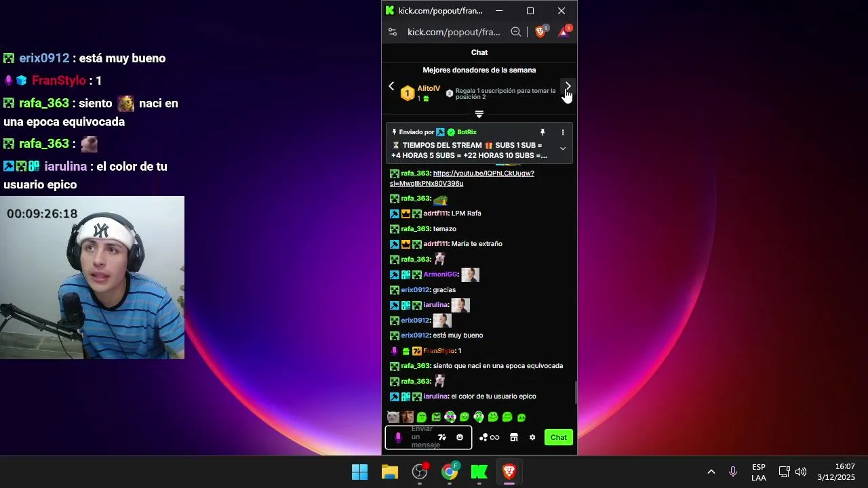Screen dimensions: 868x488
Task: Open ESP LAA language switcher
Action: click(x=759, y=472)
